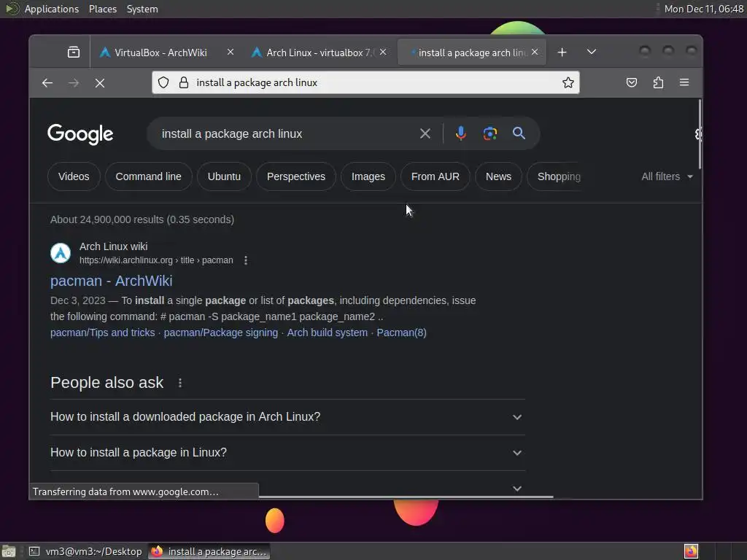Screen dimensions: 747x560
Task: Open People also ask options dots
Action: point(180,383)
